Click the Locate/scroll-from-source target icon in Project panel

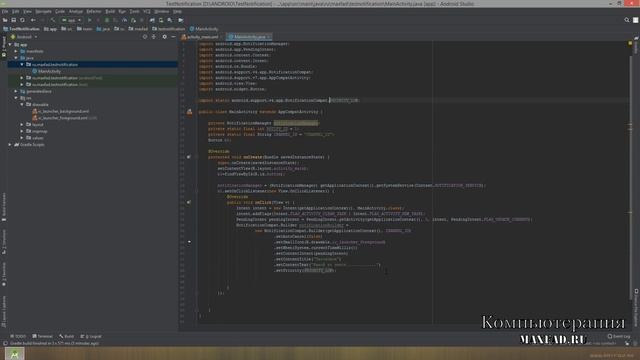[x=144, y=37]
